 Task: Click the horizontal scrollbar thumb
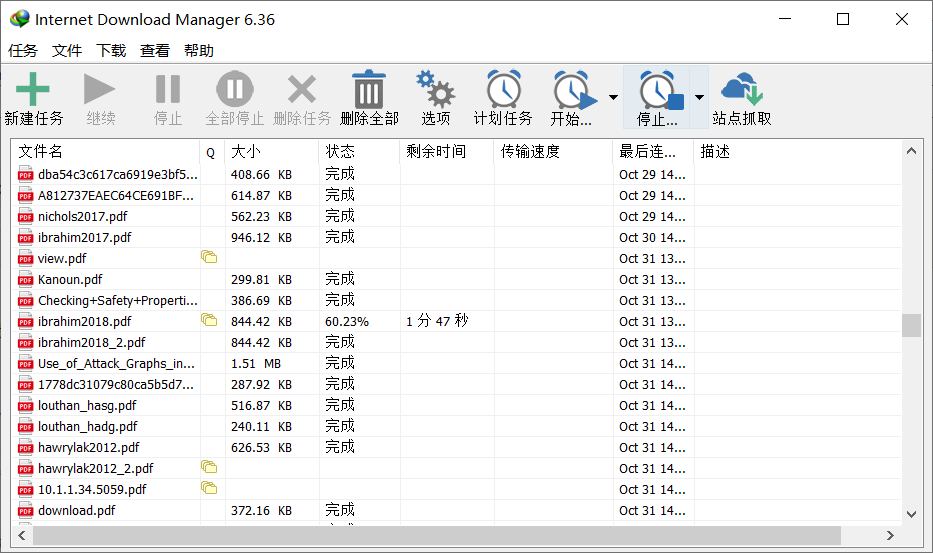coord(437,535)
